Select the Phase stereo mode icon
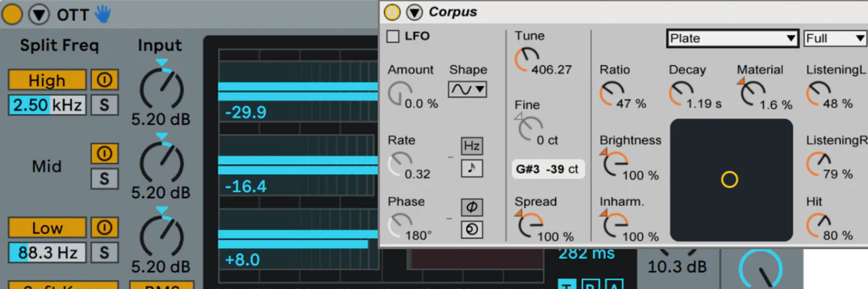 472,207
